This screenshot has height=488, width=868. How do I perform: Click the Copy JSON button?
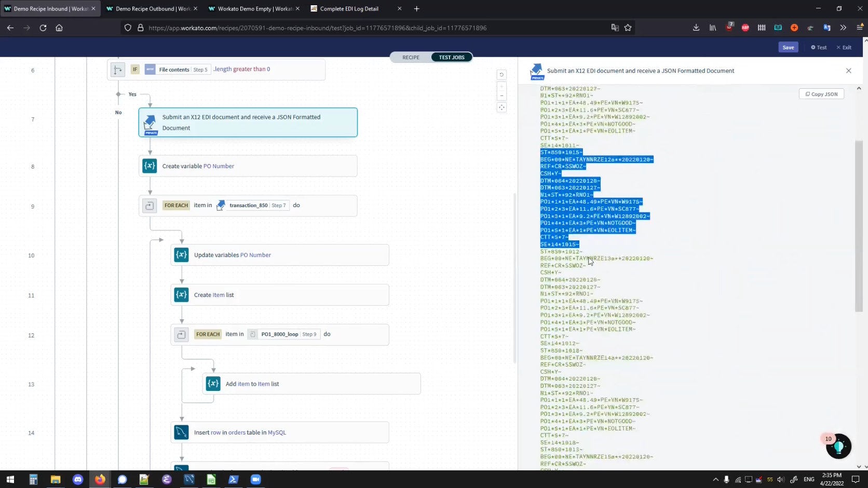821,94
